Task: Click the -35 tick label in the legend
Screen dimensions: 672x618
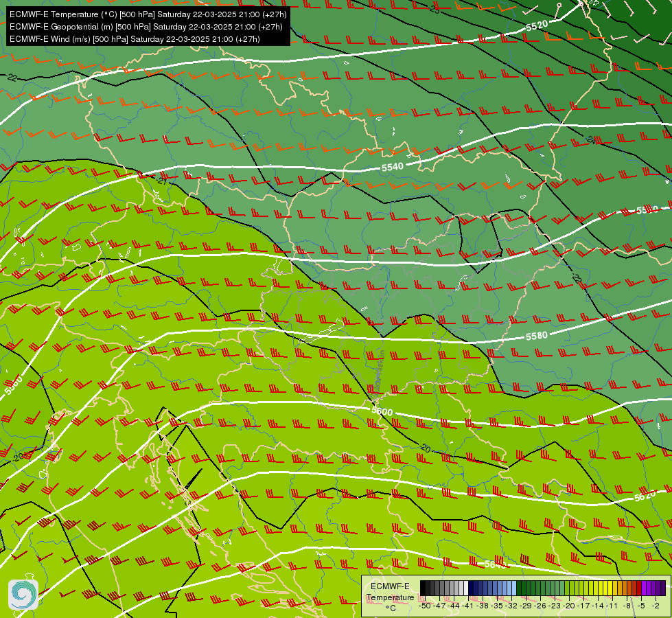Action: (x=497, y=606)
